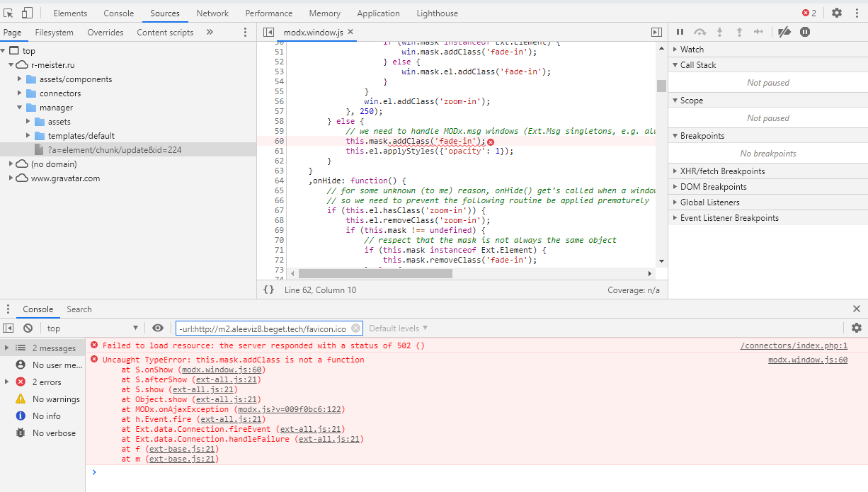The height and width of the screenshot is (492, 868).
Task: Open the Memory tab
Action: [x=324, y=13]
